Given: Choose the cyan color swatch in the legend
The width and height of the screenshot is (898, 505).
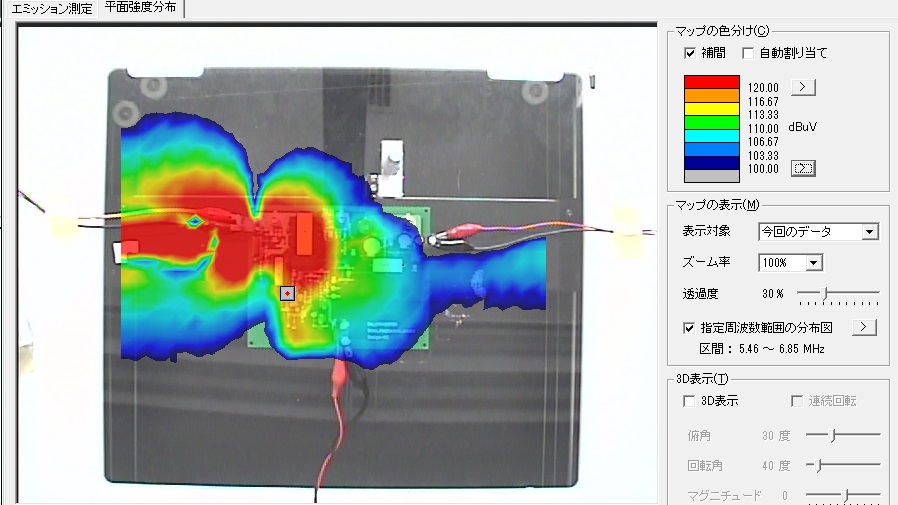Looking at the screenshot, I should tap(711, 135).
